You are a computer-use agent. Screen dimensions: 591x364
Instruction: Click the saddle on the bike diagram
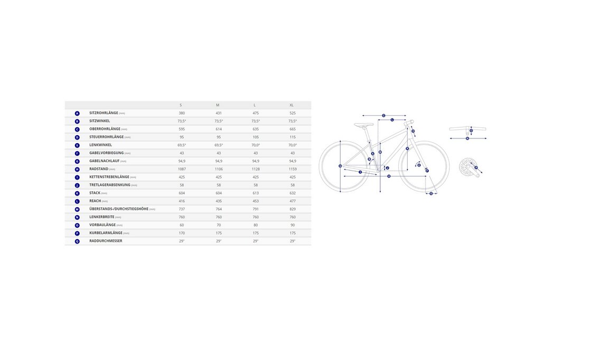point(363,125)
